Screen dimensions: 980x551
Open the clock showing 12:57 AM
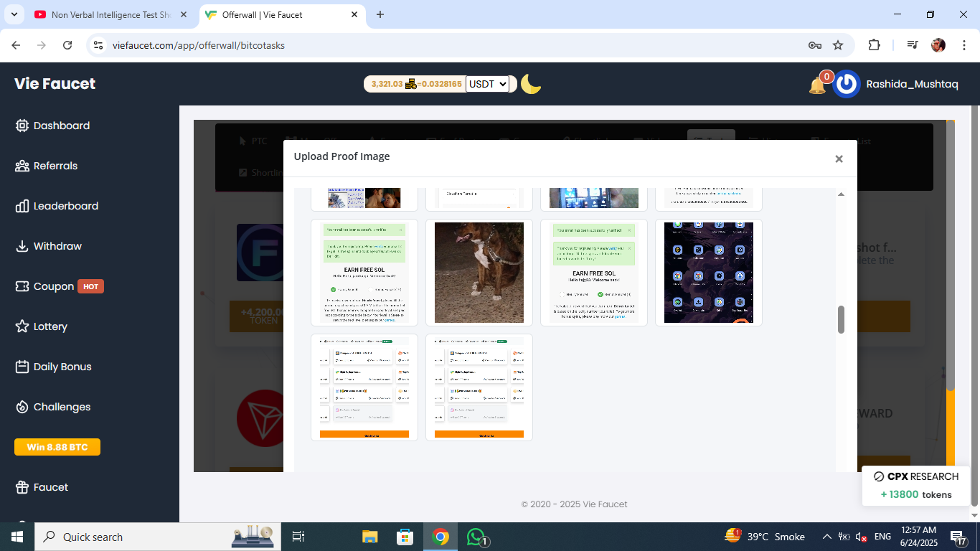[x=919, y=537]
